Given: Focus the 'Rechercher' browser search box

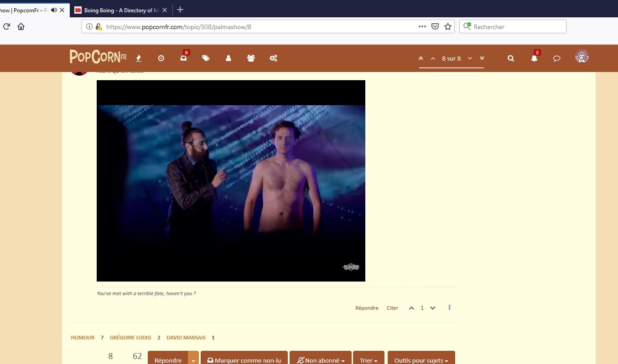Looking at the screenshot, I should tap(513, 27).
